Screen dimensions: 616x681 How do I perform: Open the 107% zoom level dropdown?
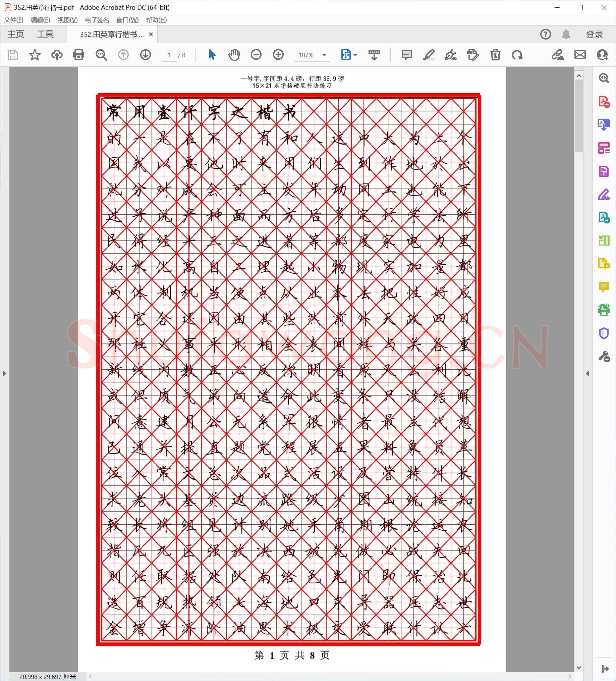pos(324,55)
